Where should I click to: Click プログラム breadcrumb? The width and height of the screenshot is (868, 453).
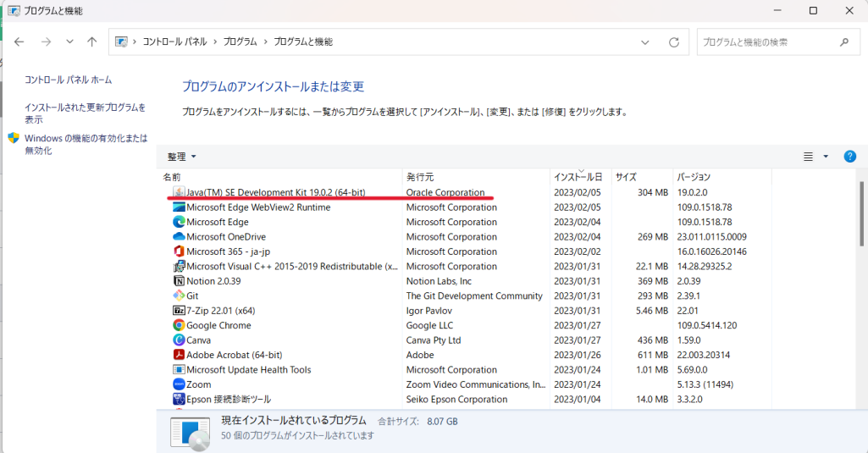[x=240, y=41]
